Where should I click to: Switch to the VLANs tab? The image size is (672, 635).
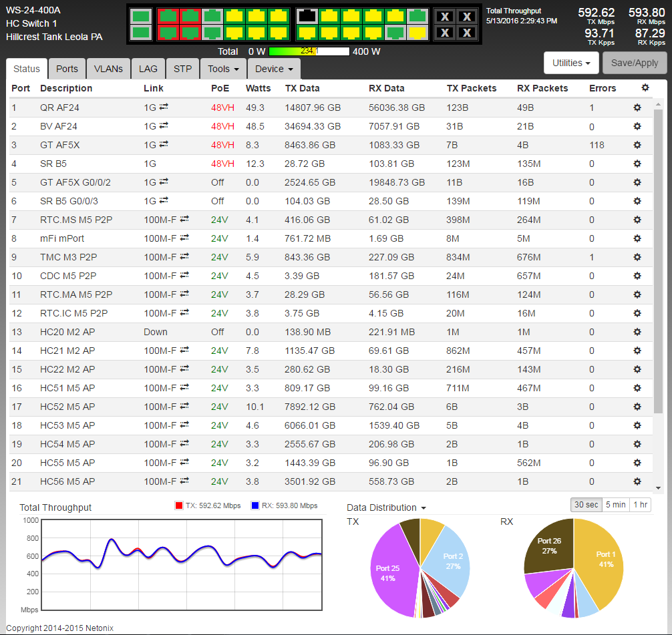click(108, 69)
